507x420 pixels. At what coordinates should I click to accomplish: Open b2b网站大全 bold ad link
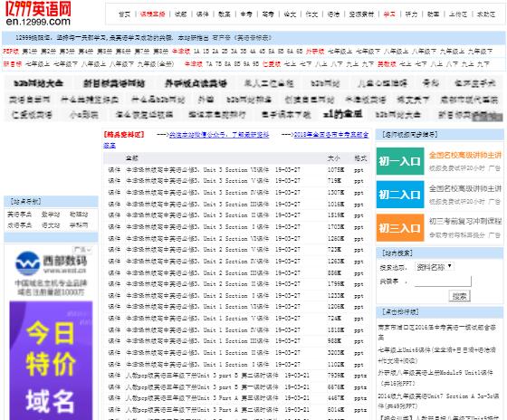tap(38, 83)
